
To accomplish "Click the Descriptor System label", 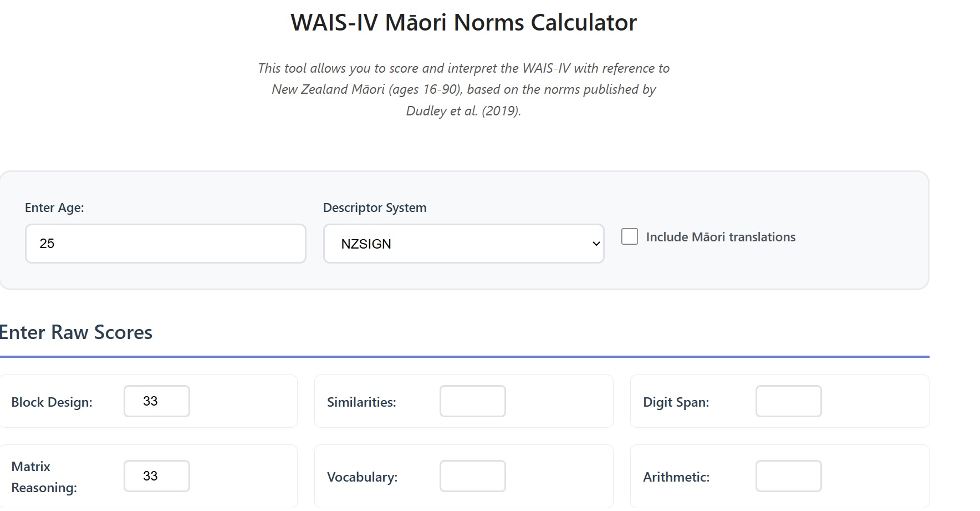I will (375, 208).
